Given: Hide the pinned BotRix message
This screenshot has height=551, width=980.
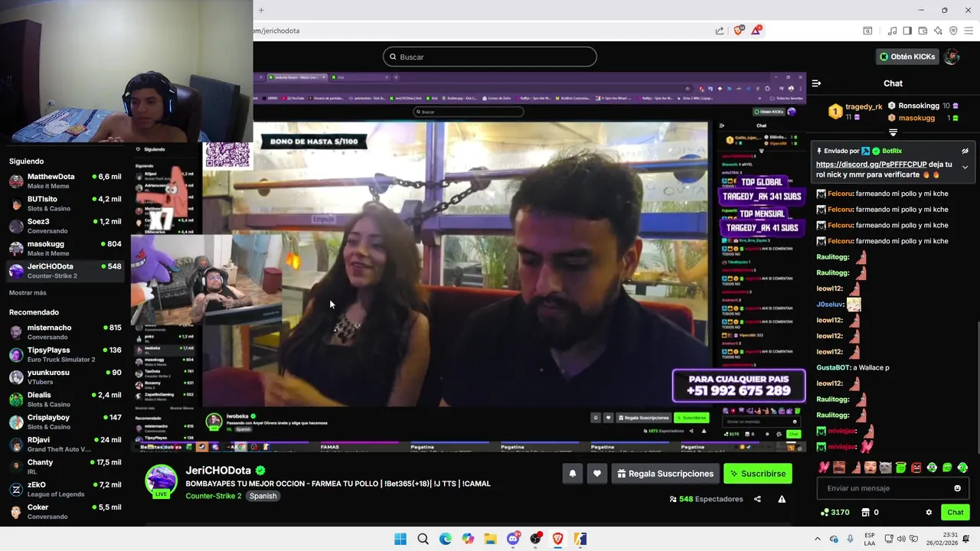Looking at the screenshot, I should point(965,151).
